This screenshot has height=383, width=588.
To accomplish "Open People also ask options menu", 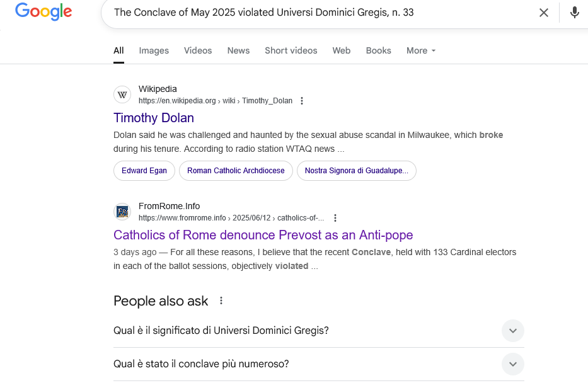I will pyautogui.click(x=221, y=300).
